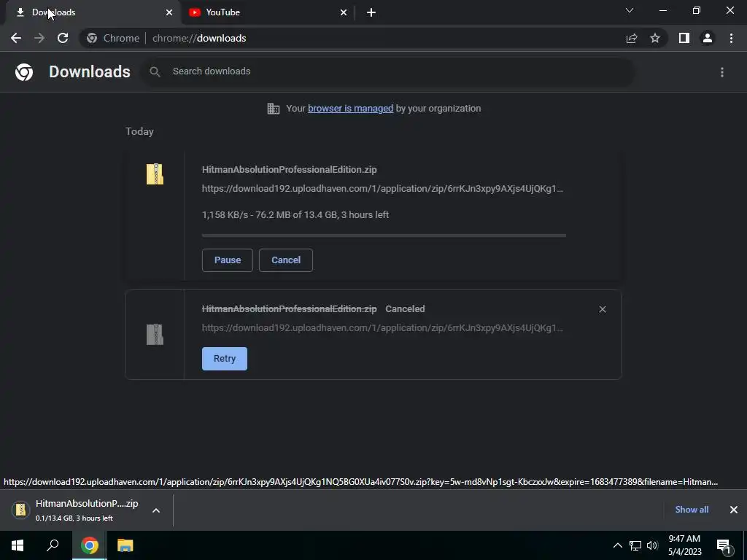Open the Windows Start menu
This screenshot has height=560, width=747.
(18, 545)
